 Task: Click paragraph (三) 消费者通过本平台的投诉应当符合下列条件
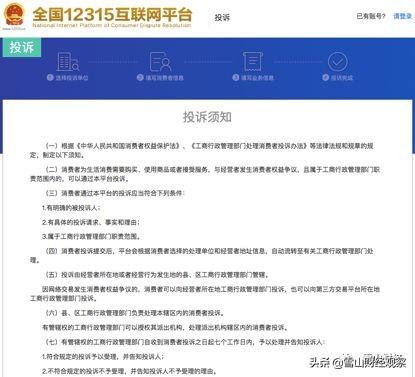point(115,193)
